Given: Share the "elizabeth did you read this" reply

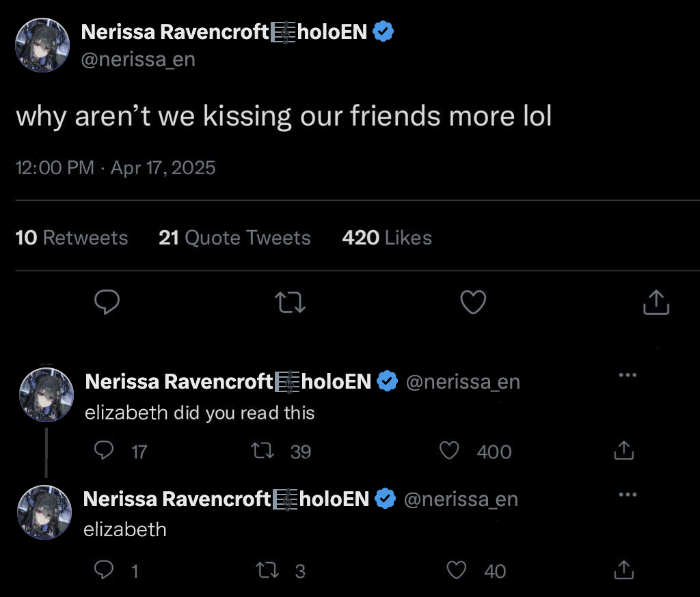Looking at the screenshot, I should (623, 451).
